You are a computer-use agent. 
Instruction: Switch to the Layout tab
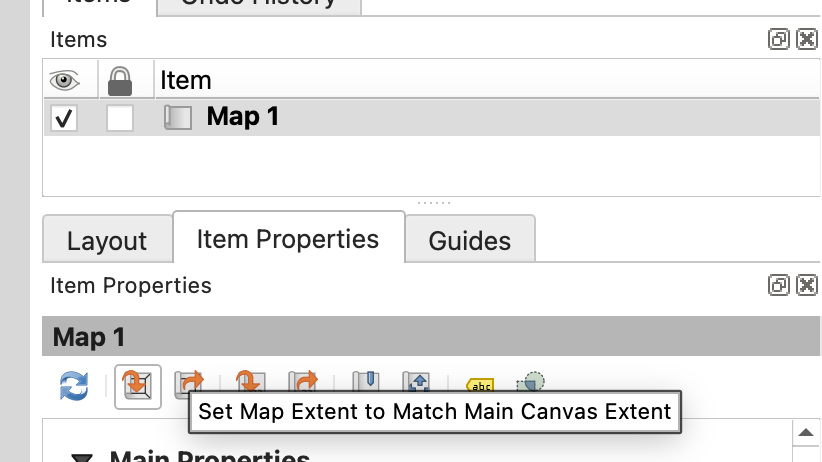107,241
